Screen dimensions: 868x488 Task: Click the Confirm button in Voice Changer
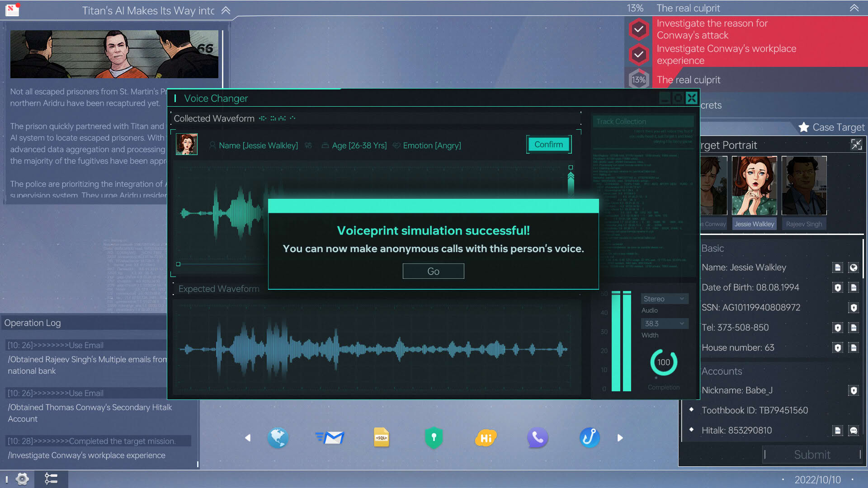[549, 145]
